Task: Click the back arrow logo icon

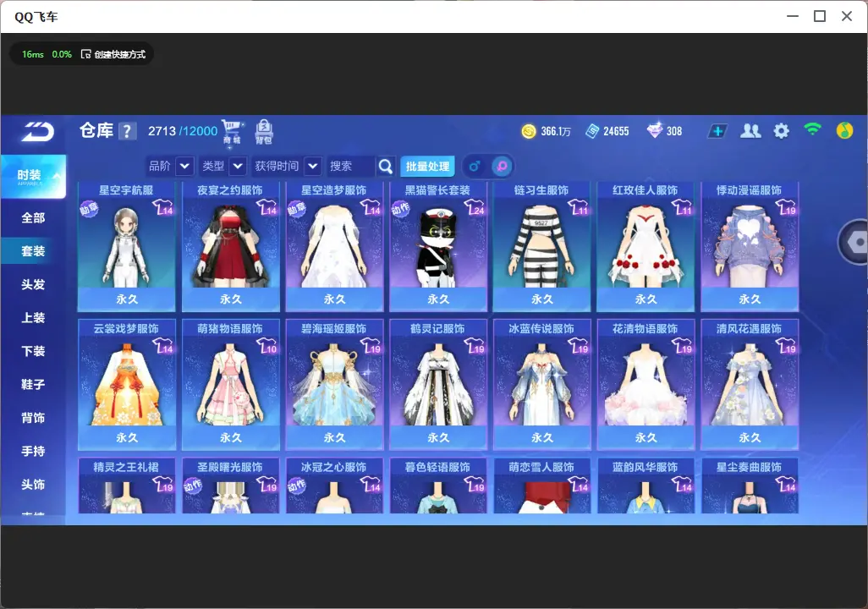Action: pyautogui.click(x=37, y=131)
